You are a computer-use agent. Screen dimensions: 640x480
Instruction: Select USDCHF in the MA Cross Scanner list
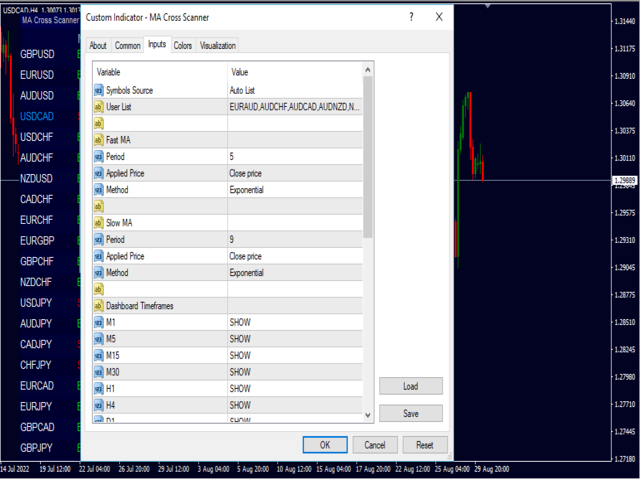[37, 137]
